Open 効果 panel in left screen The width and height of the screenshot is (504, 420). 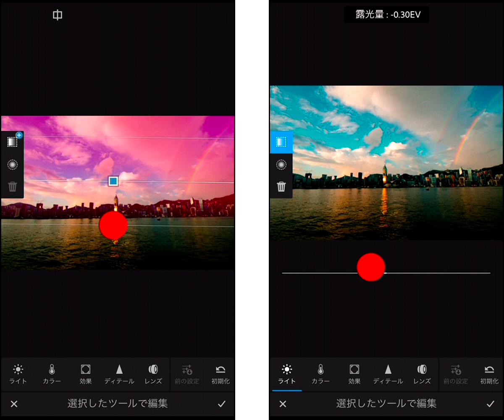tap(86, 374)
